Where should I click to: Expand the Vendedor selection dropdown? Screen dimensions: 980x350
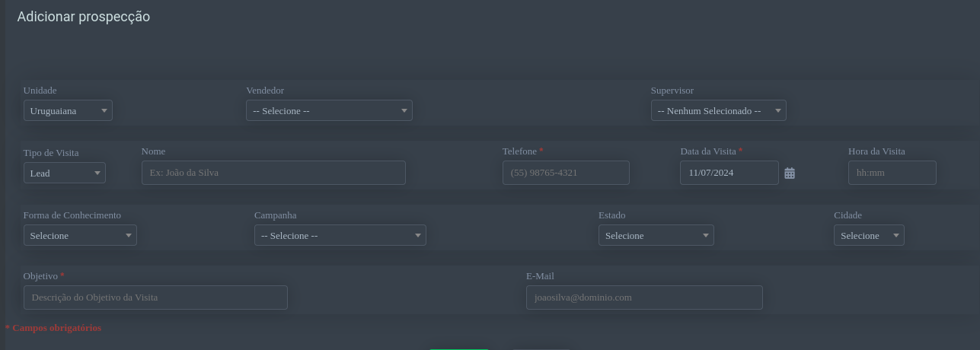point(329,111)
